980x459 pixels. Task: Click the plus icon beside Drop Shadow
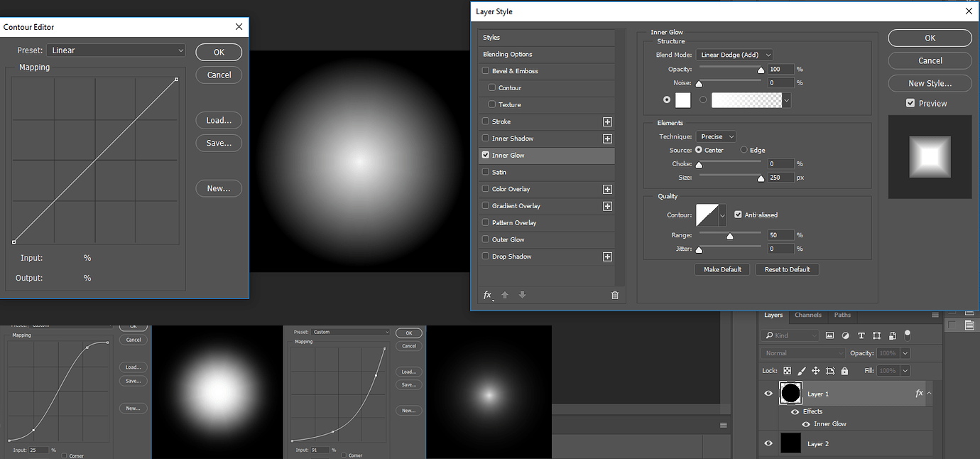(607, 256)
